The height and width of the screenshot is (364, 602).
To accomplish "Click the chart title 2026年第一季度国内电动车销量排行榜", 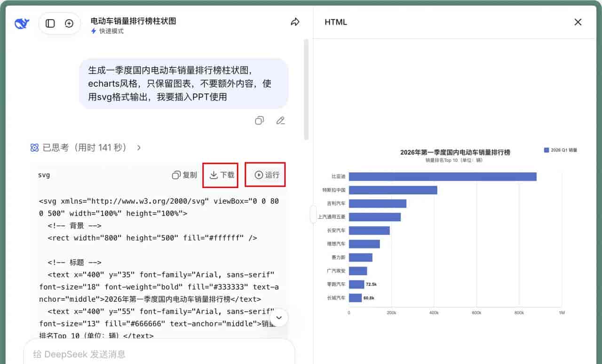I will click(x=455, y=152).
